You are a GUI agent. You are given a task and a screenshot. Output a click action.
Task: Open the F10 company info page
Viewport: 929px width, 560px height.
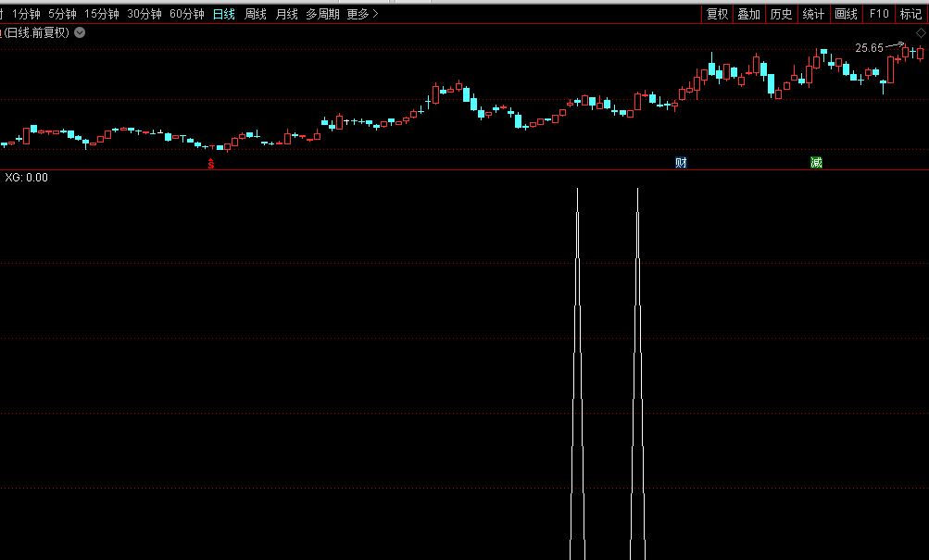[x=879, y=14]
